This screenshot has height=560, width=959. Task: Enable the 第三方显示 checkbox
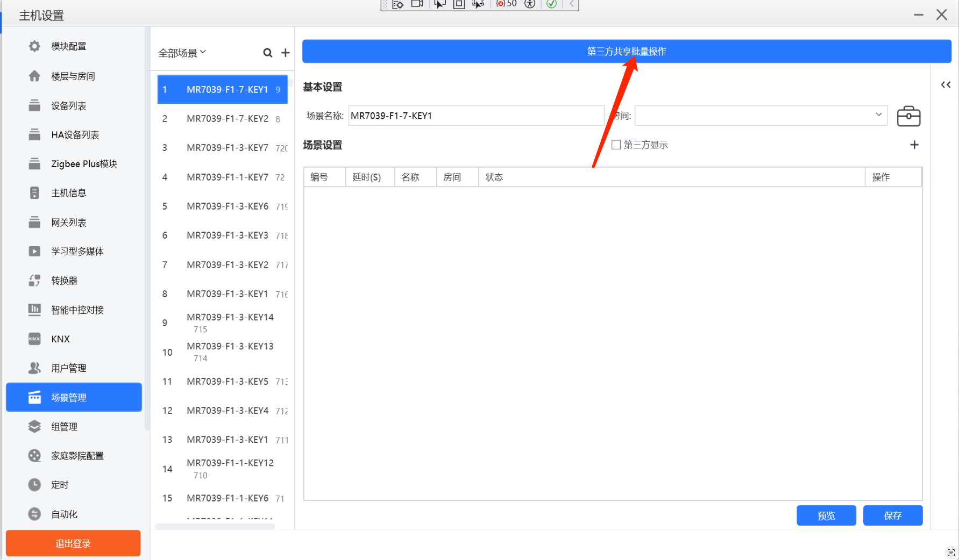pos(616,145)
